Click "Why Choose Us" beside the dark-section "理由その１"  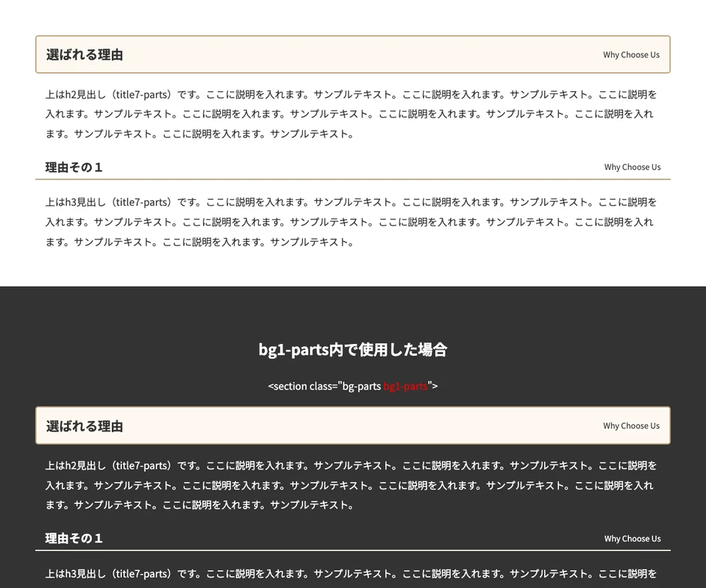(x=632, y=539)
